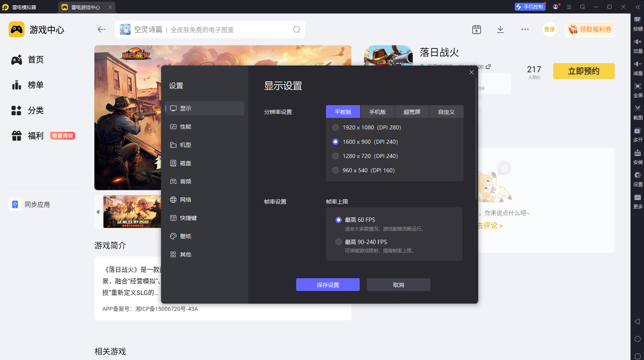Collapse the right toolbar with double-chevron icon
Viewport: 644px width, 360px height.
coord(638,7)
